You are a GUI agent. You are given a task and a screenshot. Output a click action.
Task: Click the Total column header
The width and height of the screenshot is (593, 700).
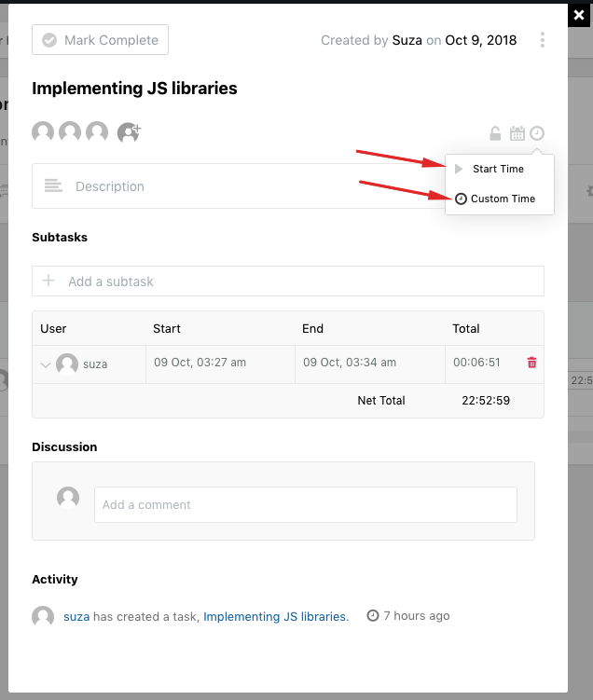click(x=466, y=329)
